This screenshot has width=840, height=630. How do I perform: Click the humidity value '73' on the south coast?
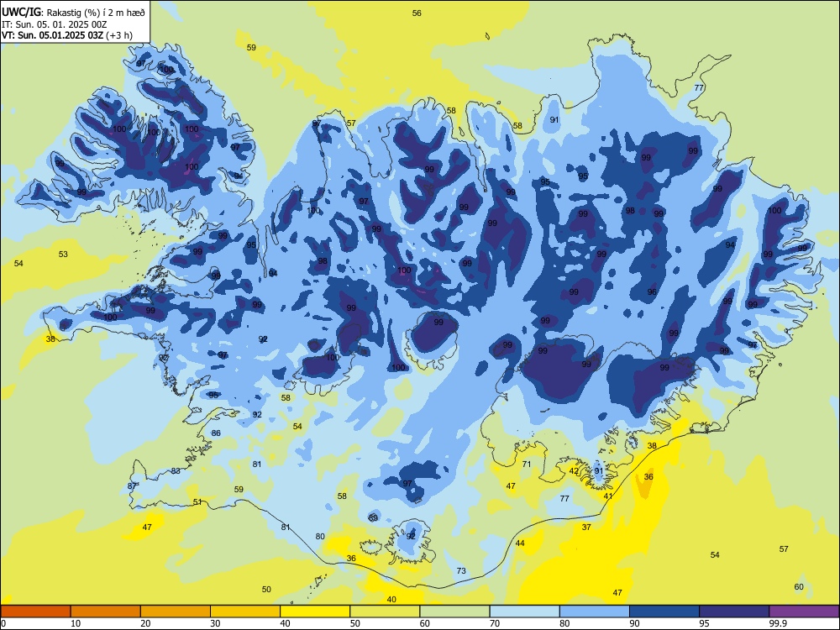coord(461,571)
